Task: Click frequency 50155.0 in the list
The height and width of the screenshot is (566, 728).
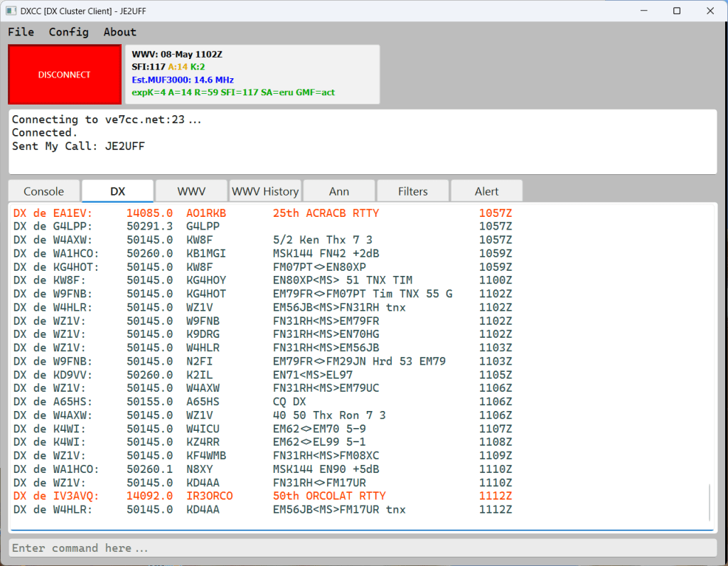Action: point(149,402)
